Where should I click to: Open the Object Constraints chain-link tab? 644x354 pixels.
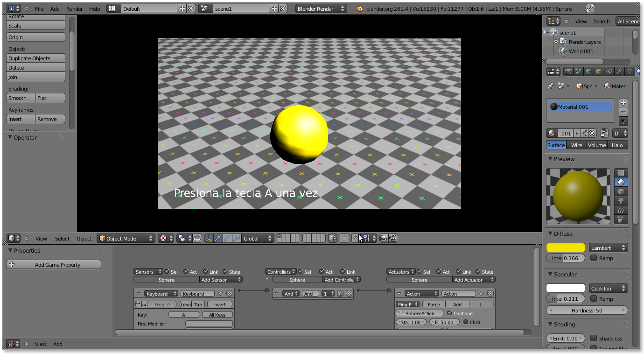tap(609, 71)
